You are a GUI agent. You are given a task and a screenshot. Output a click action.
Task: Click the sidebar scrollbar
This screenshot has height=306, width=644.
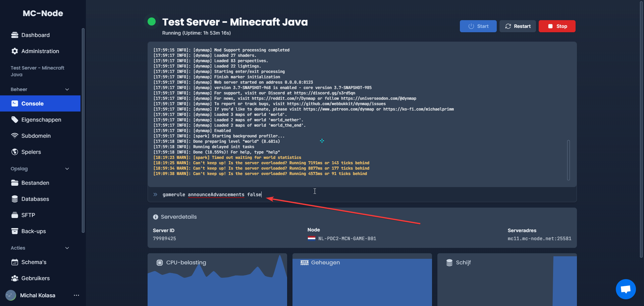tap(83, 130)
